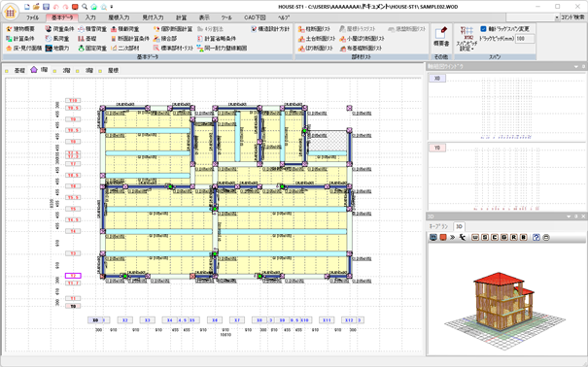Open 二次部材 secondary members
This screenshot has height=367, width=588.
[124, 49]
